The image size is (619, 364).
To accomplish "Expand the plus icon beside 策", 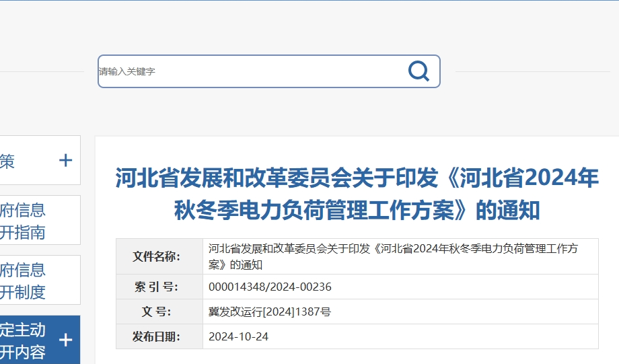I will pyautogui.click(x=65, y=160).
